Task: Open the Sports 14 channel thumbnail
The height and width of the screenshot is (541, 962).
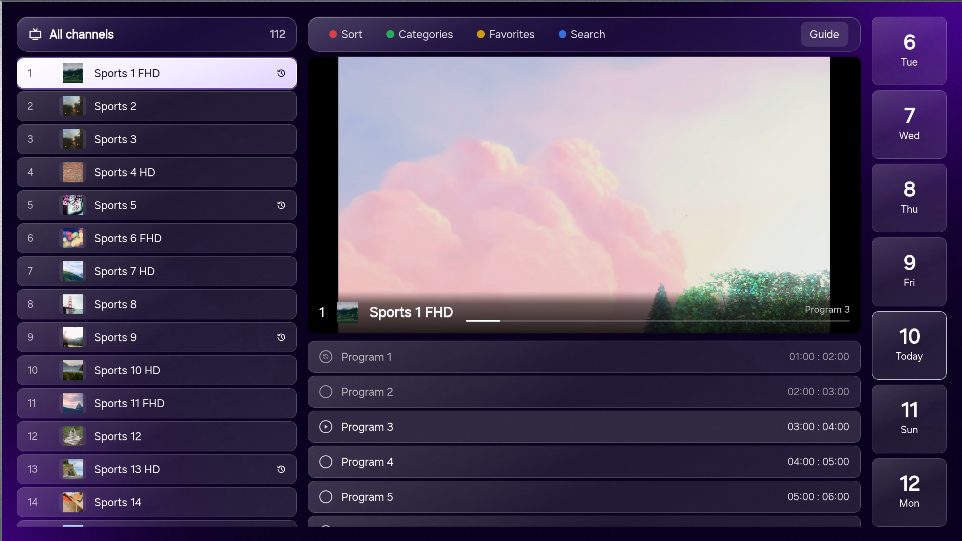Action: [x=72, y=502]
